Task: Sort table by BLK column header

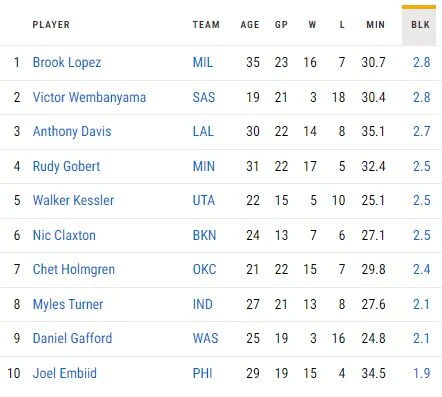Action: pos(420,25)
